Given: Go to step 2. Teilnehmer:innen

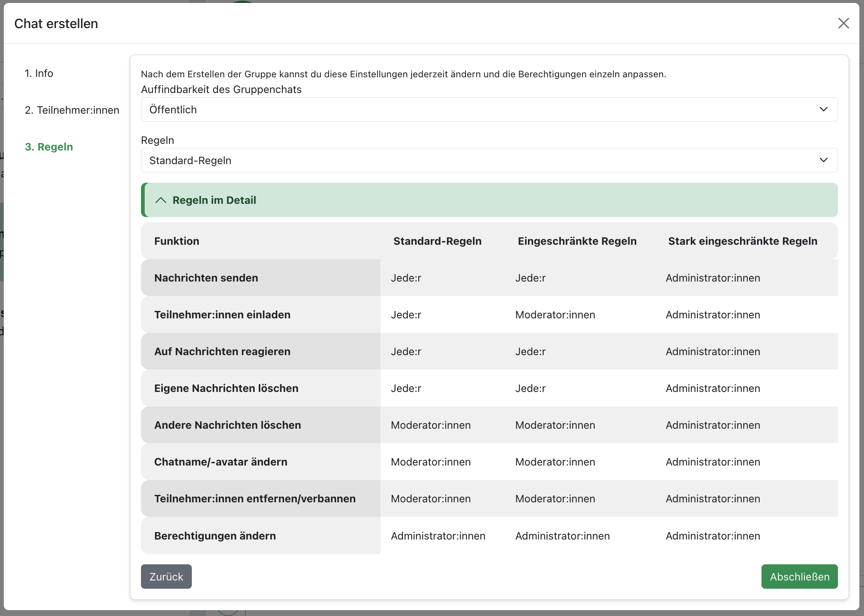Looking at the screenshot, I should tap(72, 110).
